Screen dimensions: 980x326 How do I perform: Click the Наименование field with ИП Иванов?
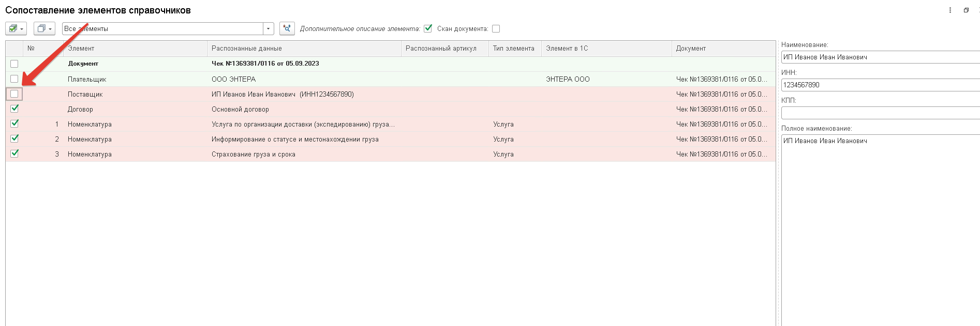tap(880, 57)
